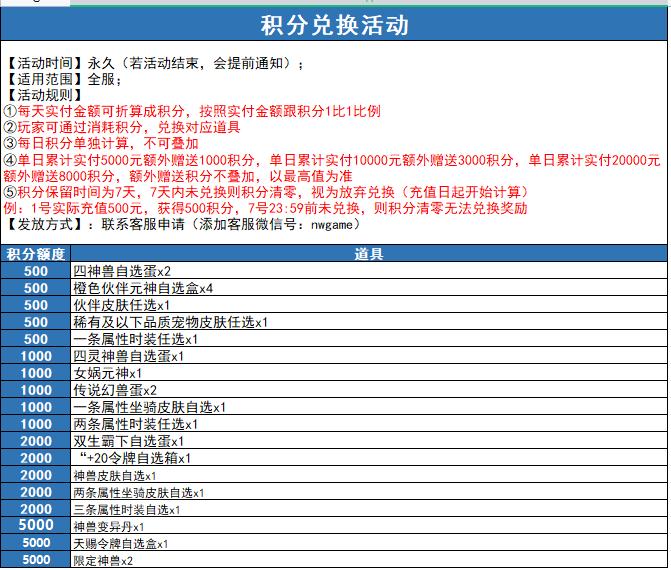This screenshot has height=570, width=671.
Task: Select cell 橙色伙伴元神自选盒x4
Action: click(369, 288)
